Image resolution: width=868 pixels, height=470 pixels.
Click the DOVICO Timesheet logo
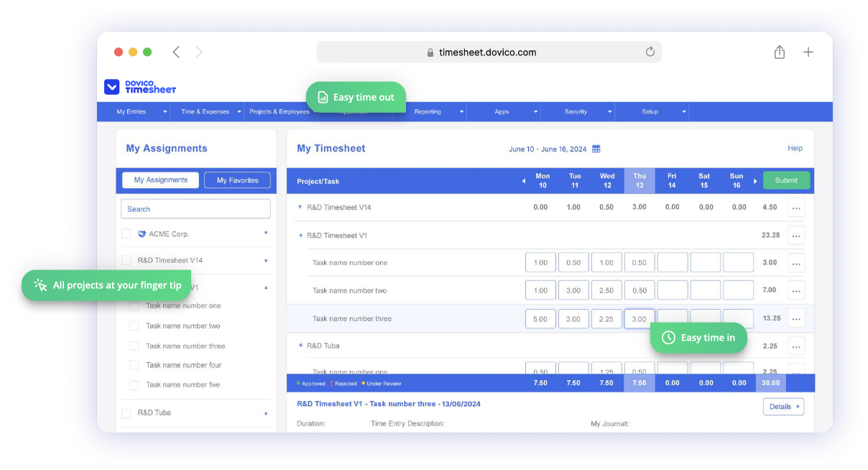(139, 86)
